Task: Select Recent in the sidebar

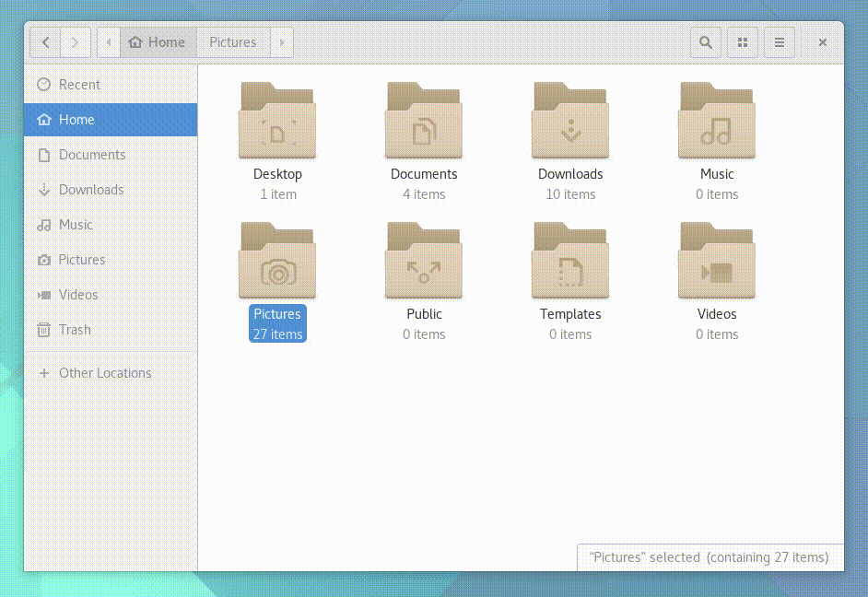Action: point(81,84)
